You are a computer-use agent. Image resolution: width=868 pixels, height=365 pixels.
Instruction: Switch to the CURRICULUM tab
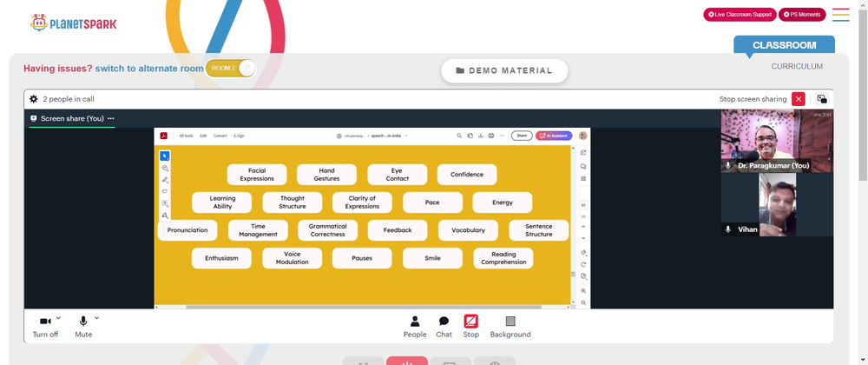797,66
